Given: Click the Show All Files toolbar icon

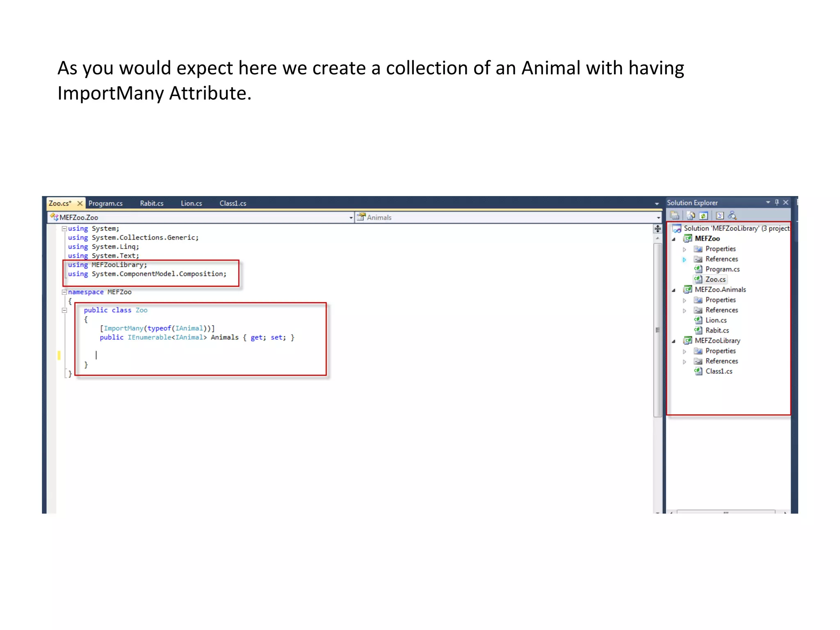Looking at the screenshot, I should 691,215.
